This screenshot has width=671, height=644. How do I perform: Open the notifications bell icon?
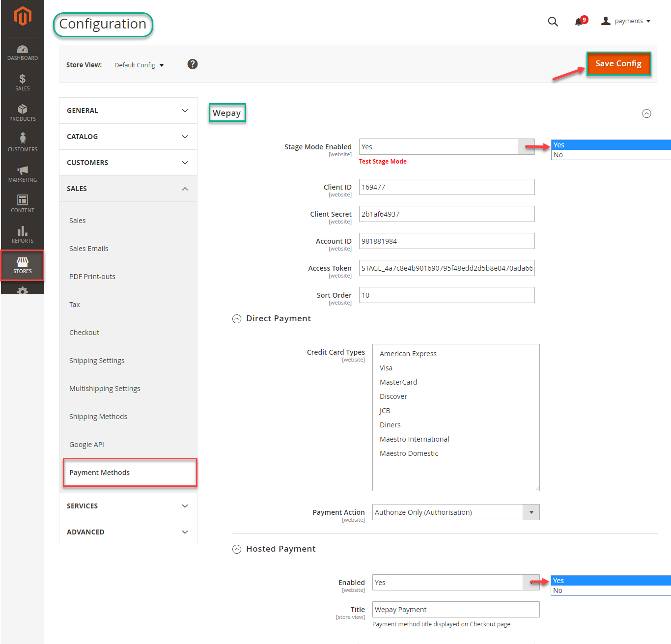[579, 22]
